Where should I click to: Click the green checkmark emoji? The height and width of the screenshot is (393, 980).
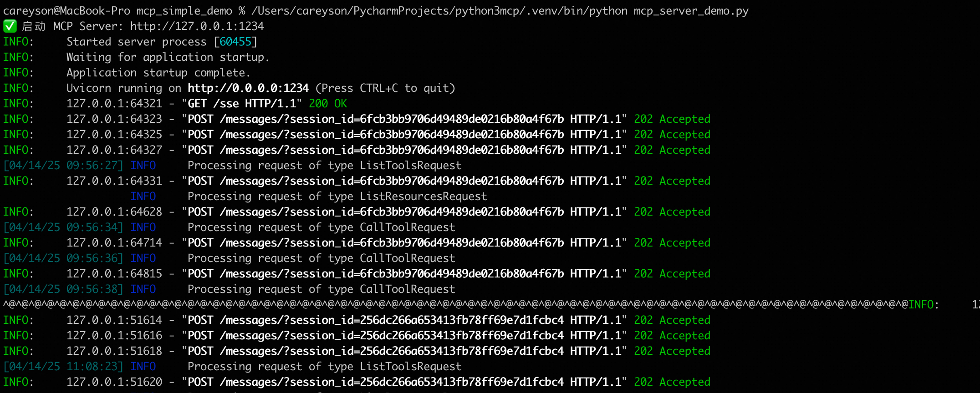pyautogui.click(x=10, y=26)
